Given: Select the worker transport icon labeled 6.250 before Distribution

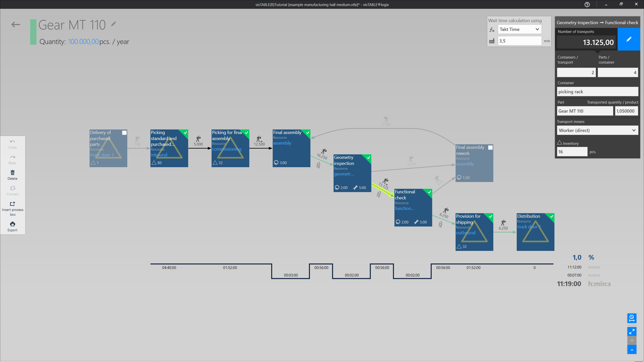Looking at the screenshot, I should 503,223.
